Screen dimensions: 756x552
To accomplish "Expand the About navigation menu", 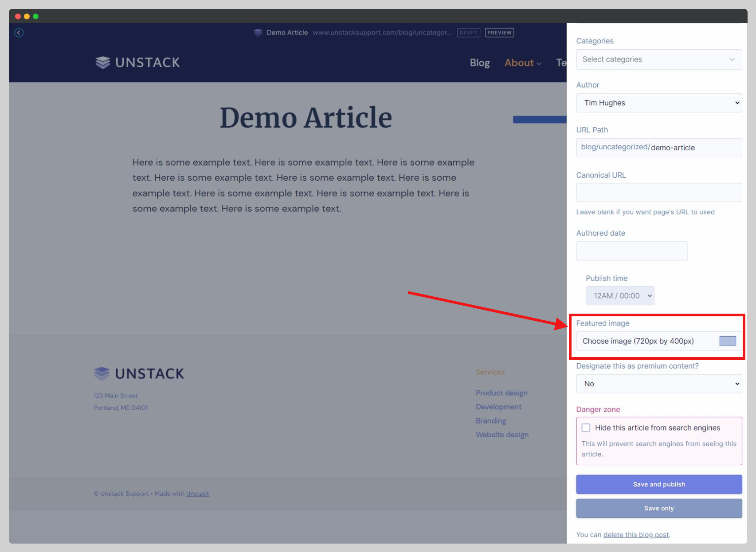I will 522,63.
